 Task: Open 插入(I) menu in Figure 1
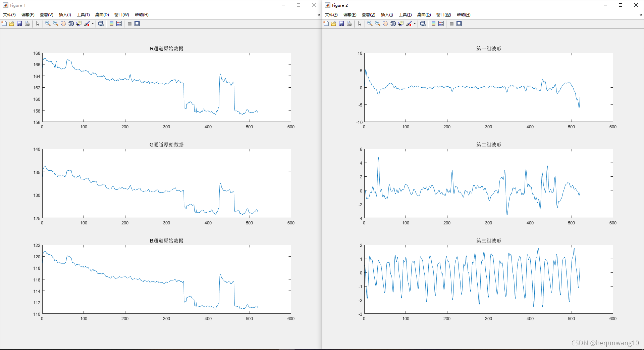point(65,15)
